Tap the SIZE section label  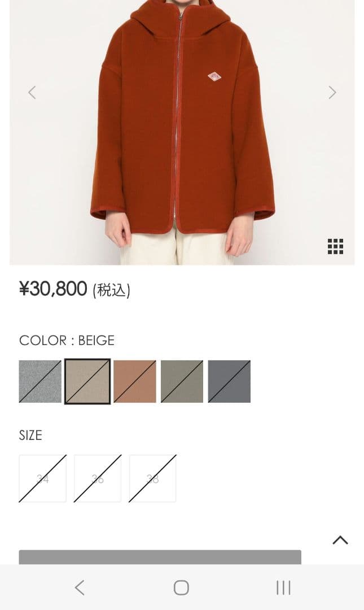pyautogui.click(x=30, y=435)
